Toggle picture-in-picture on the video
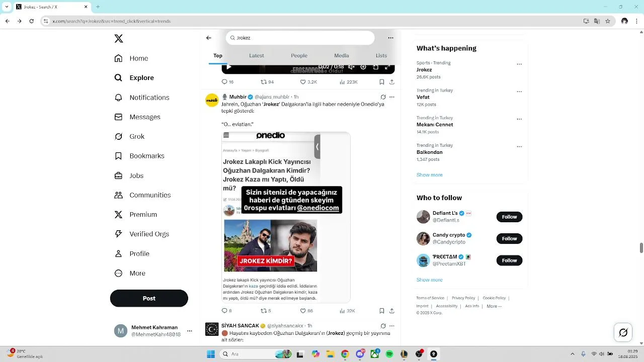Screen dimensions: 644x362 click(x=375, y=67)
